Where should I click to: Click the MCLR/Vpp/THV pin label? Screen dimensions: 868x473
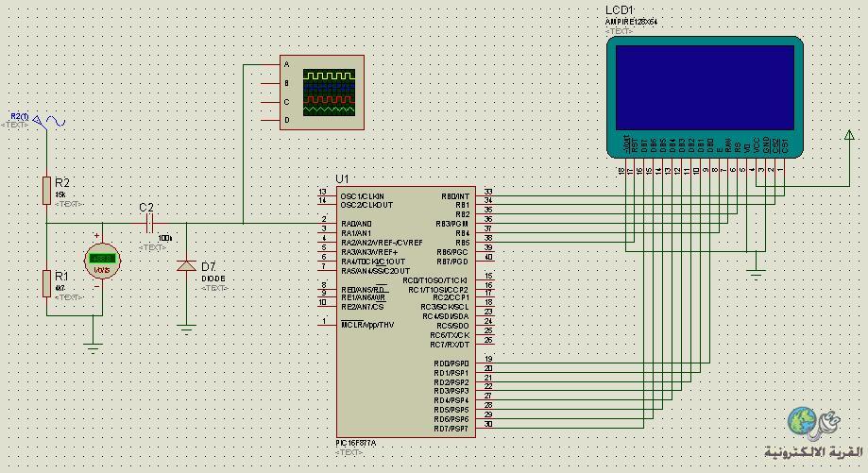[367, 325]
